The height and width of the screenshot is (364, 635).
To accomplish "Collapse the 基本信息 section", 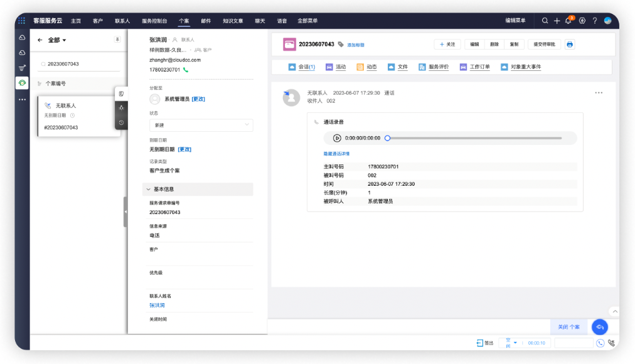I will pyautogui.click(x=149, y=189).
